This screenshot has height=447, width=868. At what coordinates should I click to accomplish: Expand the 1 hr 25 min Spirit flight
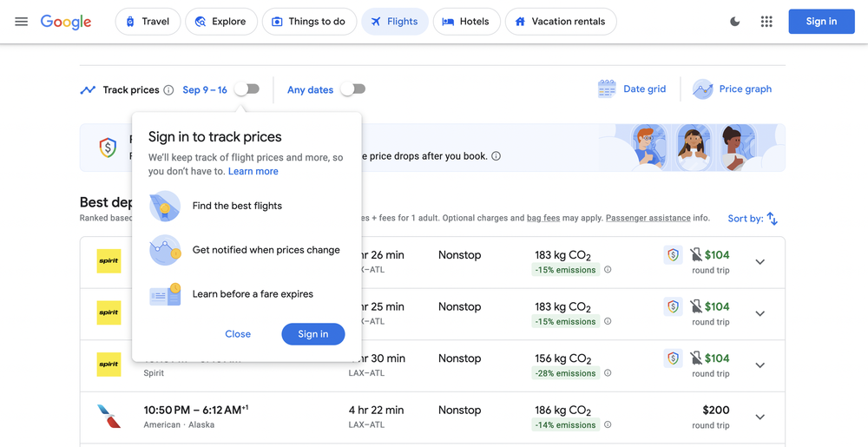[760, 313]
